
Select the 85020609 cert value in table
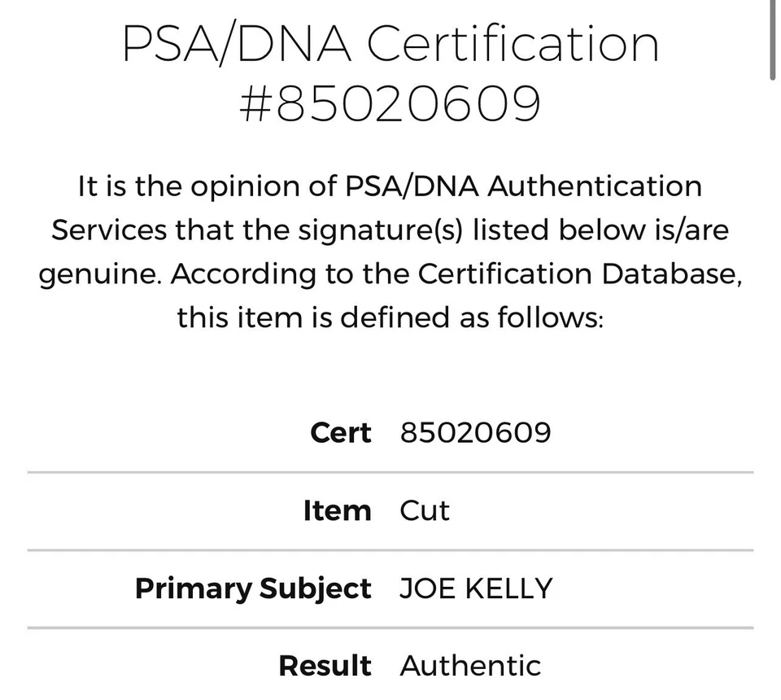click(x=475, y=432)
